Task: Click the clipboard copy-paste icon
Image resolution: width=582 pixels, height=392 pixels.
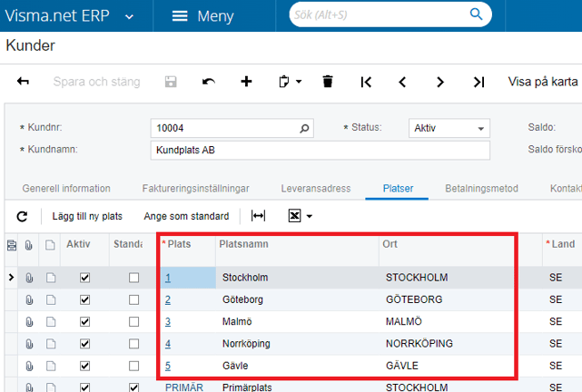Action: pos(284,82)
